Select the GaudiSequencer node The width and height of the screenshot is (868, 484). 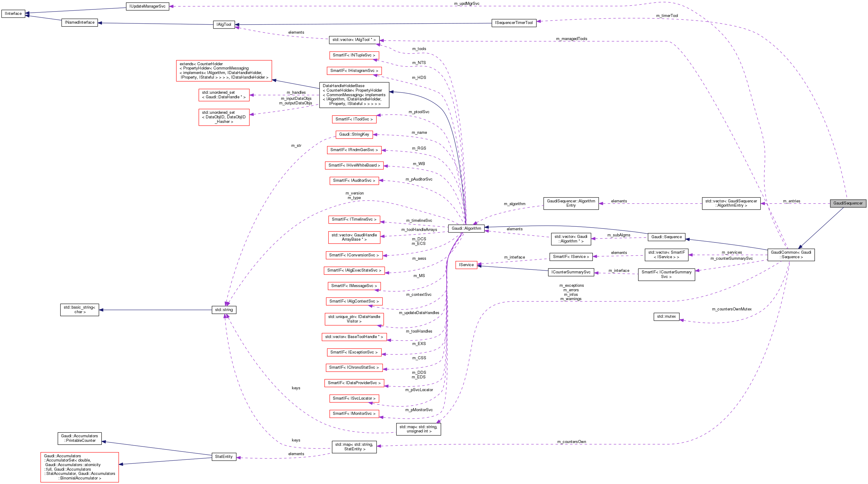(x=848, y=204)
